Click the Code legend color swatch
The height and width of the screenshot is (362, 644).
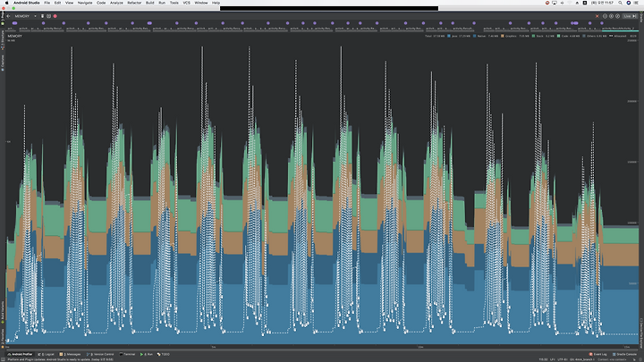pyautogui.click(x=558, y=36)
